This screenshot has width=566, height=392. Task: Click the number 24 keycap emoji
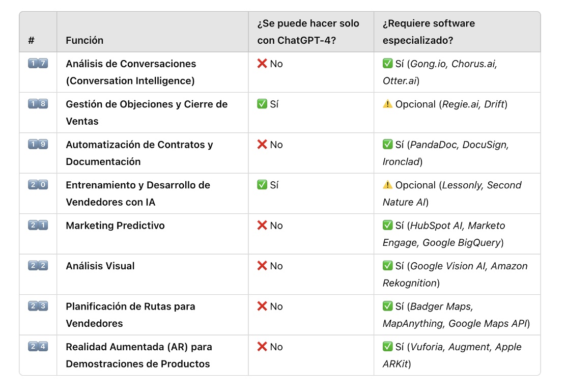(x=38, y=347)
